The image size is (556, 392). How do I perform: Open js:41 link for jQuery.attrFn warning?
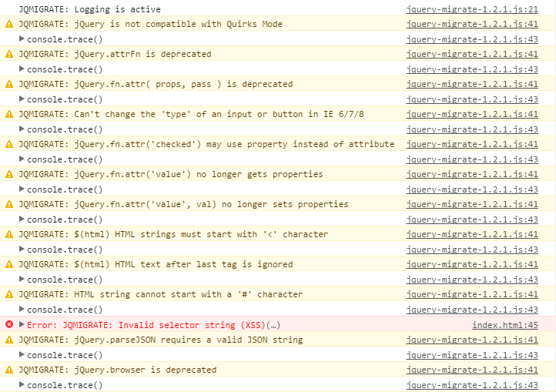click(x=472, y=54)
